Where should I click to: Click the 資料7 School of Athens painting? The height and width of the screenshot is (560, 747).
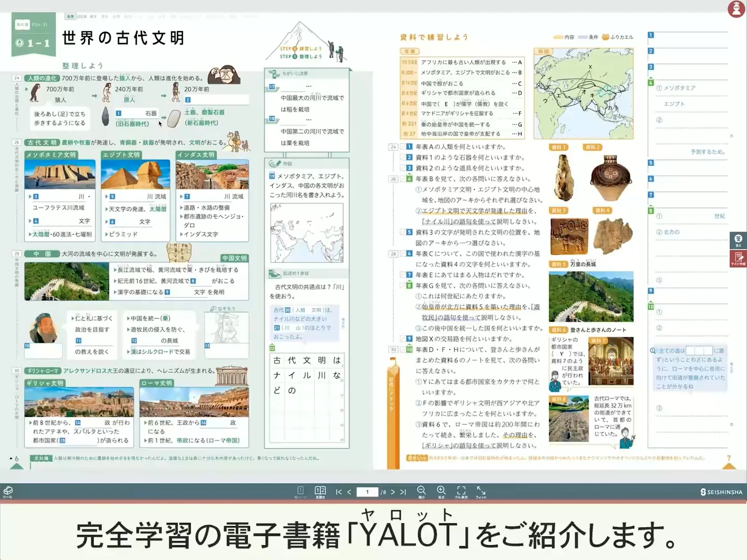(x=611, y=361)
